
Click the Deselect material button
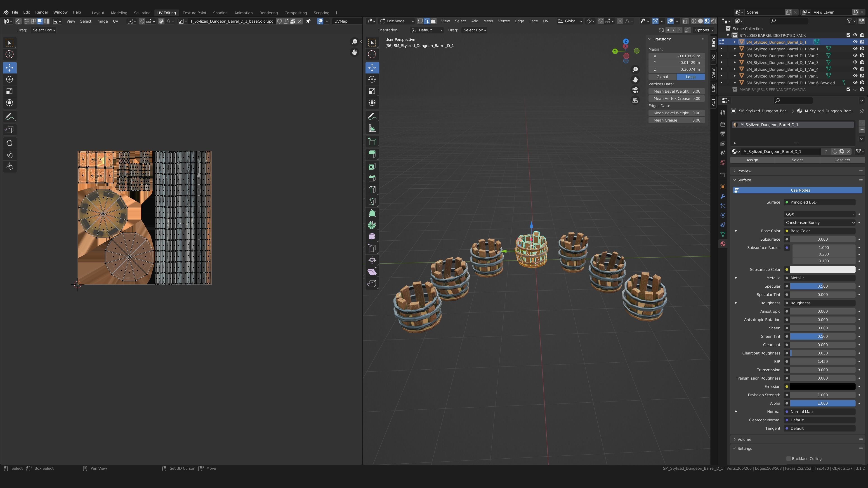pos(842,160)
